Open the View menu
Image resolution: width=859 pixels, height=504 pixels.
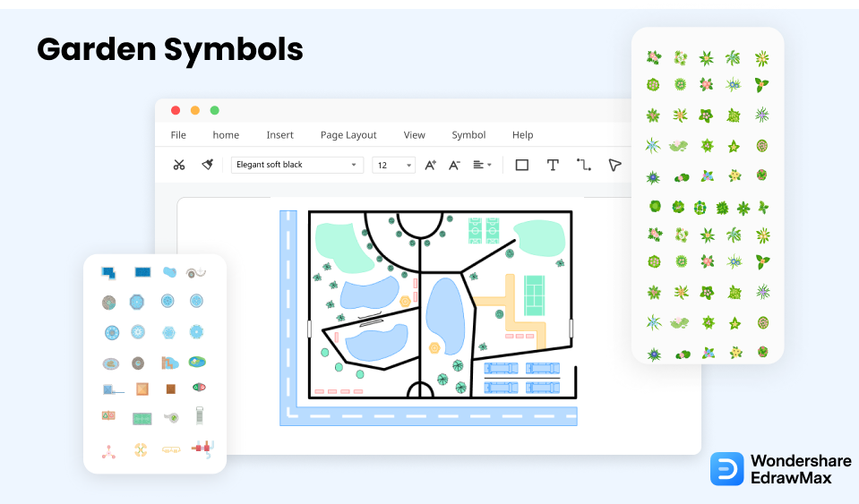point(414,135)
